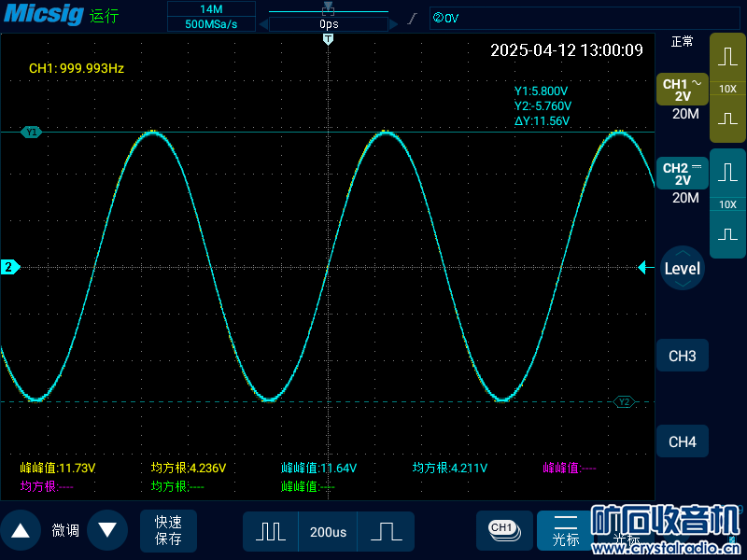Enable the CH4 channel
This screenshot has width=747, height=560.
pos(683,441)
